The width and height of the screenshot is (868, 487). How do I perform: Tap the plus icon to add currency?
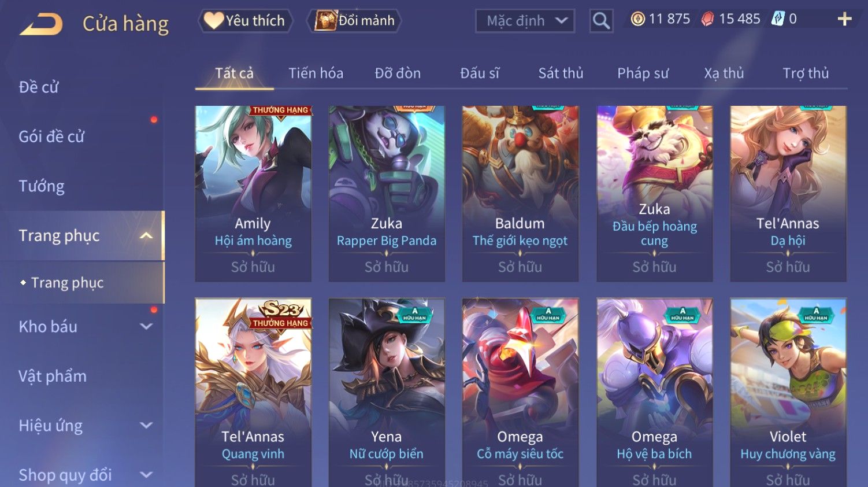pos(844,20)
